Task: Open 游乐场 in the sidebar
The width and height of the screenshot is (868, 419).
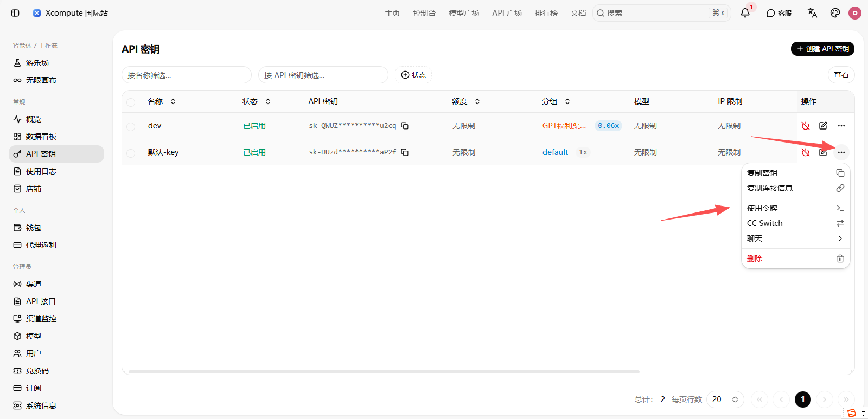Action: (x=56, y=63)
